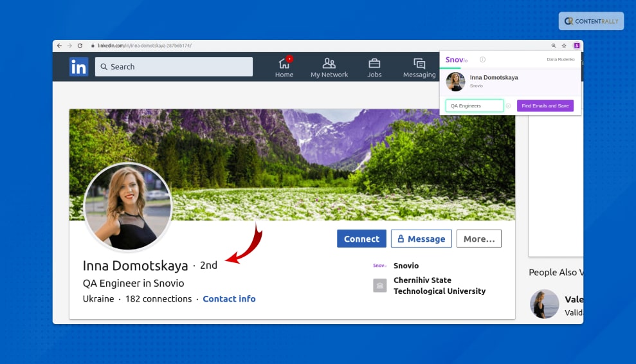Click Inna Domotskaya name in Snovio popup
The image size is (636, 364).
click(x=494, y=78)
